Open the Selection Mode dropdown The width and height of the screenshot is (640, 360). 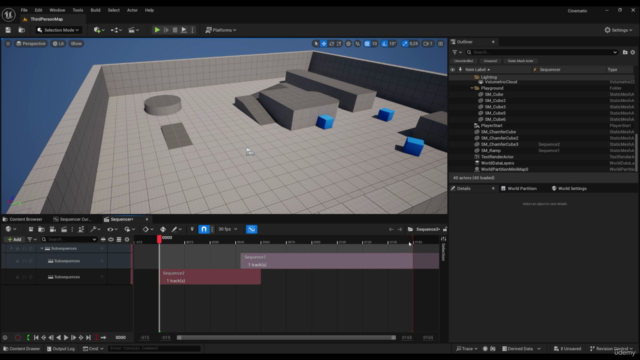(x=58, y=30)
